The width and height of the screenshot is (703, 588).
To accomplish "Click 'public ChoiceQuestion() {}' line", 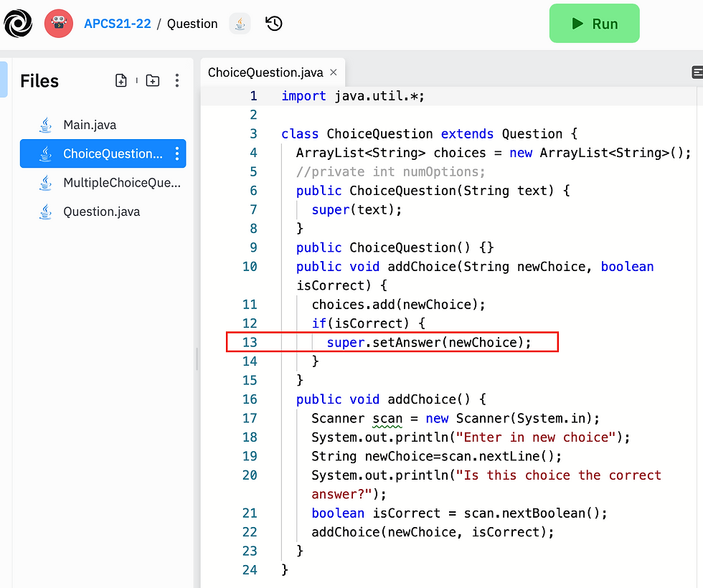I will tap(395, 248).
